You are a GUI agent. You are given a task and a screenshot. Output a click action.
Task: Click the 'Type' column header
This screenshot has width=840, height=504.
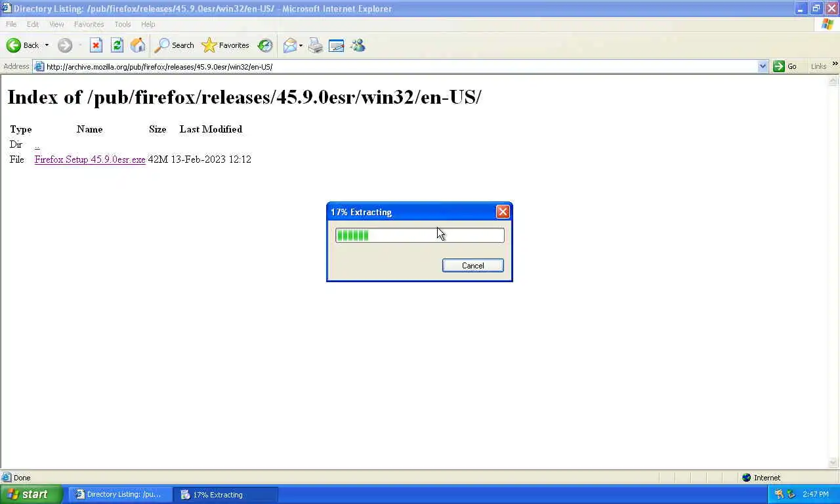(20, 129)
